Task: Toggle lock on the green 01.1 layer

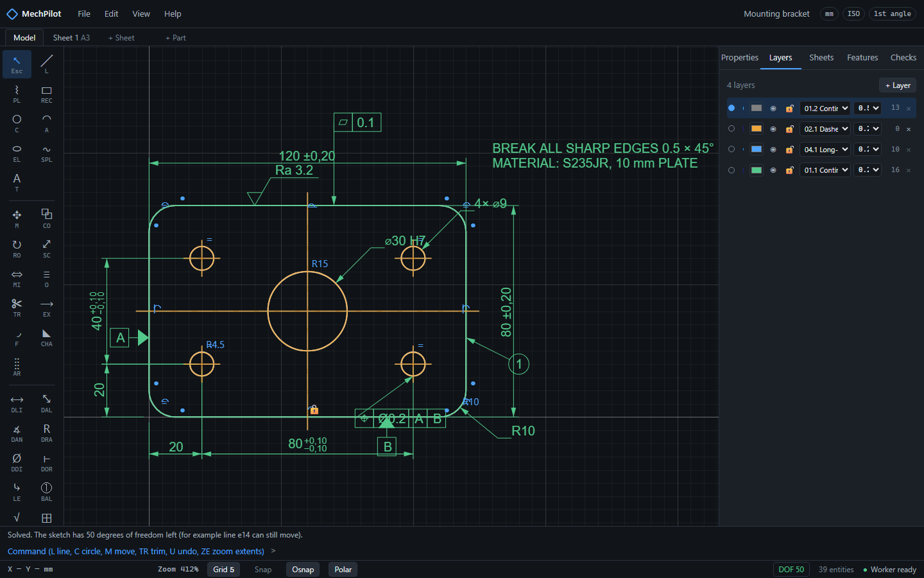Action: pyautogui.click(x=790, y=170)
